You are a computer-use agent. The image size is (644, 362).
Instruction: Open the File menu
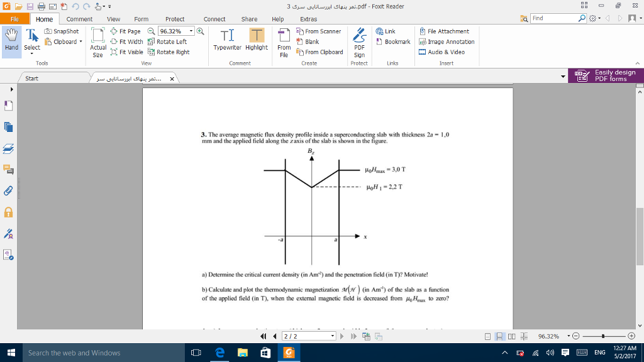tap(15, 19)
